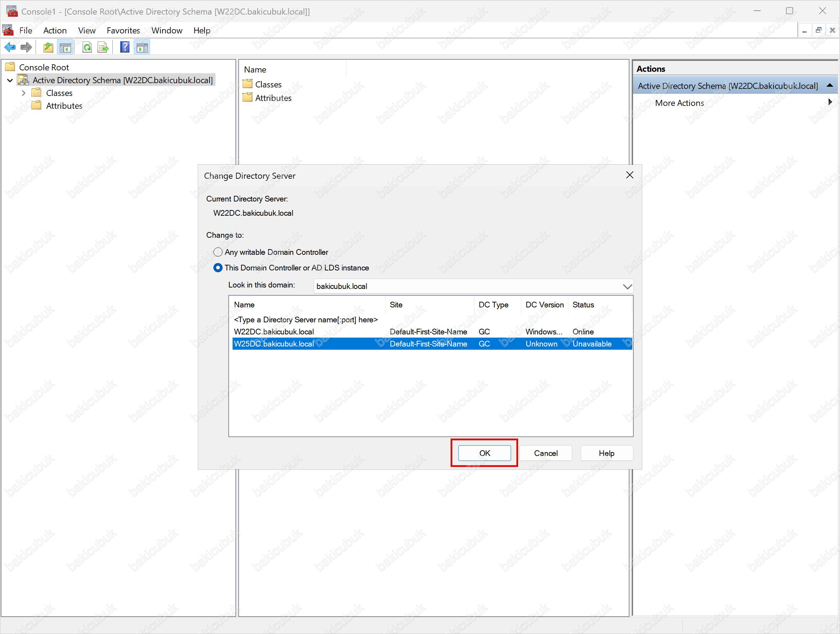Select the W22DC.bakicubuk.local server row
The height and width of the screenshot is (634, 840).
[x=432, y=332]
